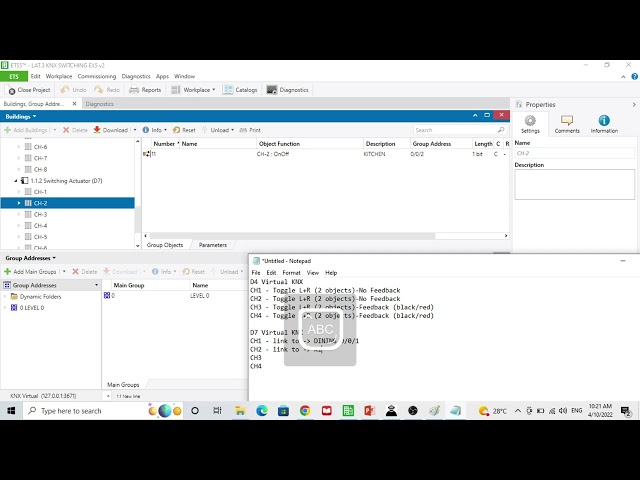Switch to the Diagnostics document tab
Image resolution: width=640 pixels, height=480 pixels.
click(x=100, y=104)
